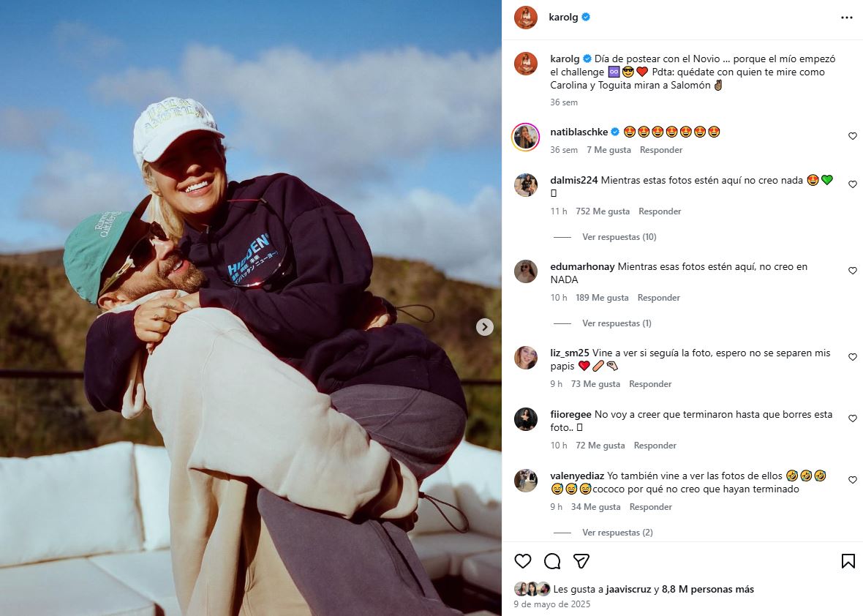
Task: Open the comment bubble icon
Action: pos(552,561)
